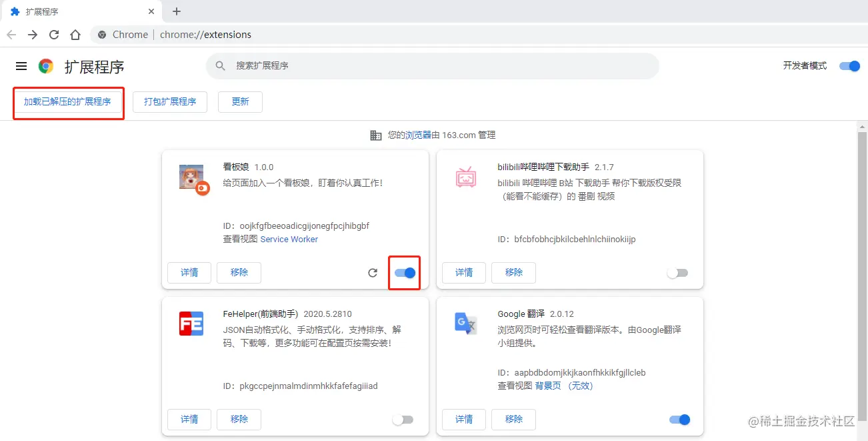The height and width of the screenshot is (441, 868).
Task: Reload the 看板娘 extension
Action: coord(373,273)
